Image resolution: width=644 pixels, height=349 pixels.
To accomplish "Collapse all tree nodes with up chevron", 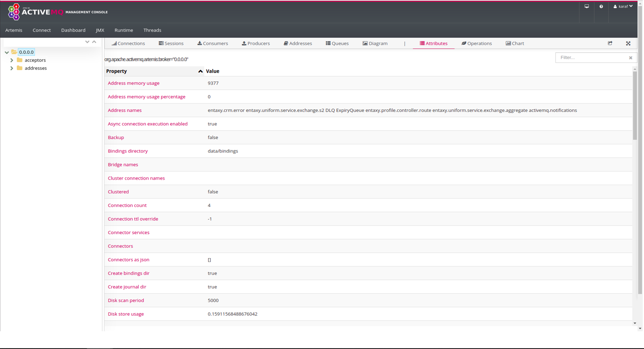I will pyautogui.click(x=94, y=42).
